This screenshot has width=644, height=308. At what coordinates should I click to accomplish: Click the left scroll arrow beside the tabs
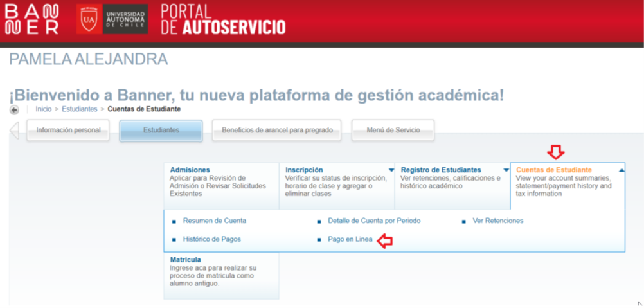click(x=14, y=131)
